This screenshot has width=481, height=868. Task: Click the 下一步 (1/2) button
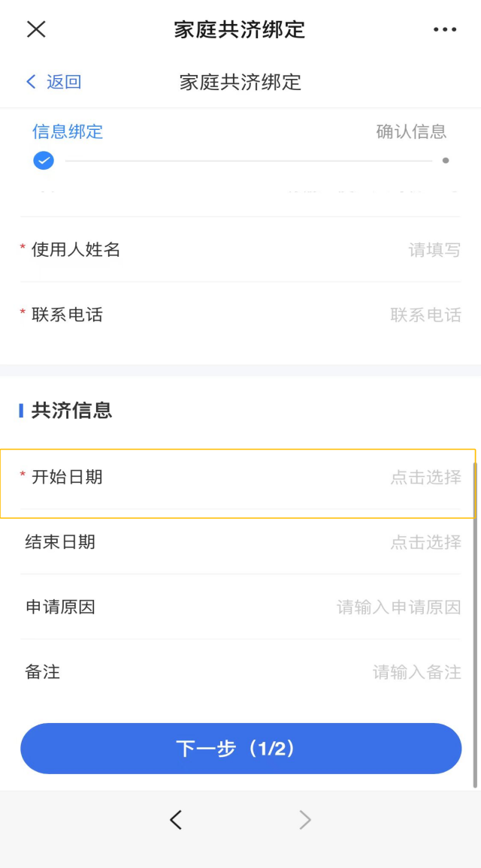[x=241, y=749]
